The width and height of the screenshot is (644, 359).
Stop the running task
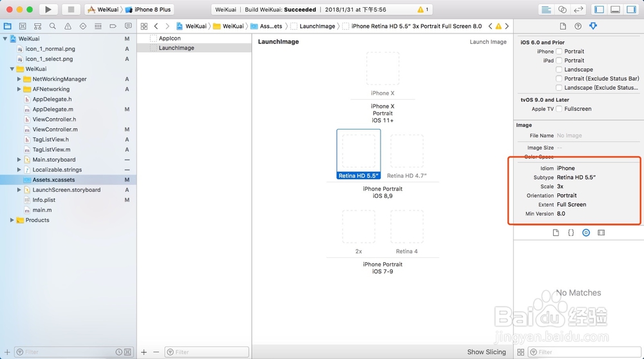click(71, 9)
